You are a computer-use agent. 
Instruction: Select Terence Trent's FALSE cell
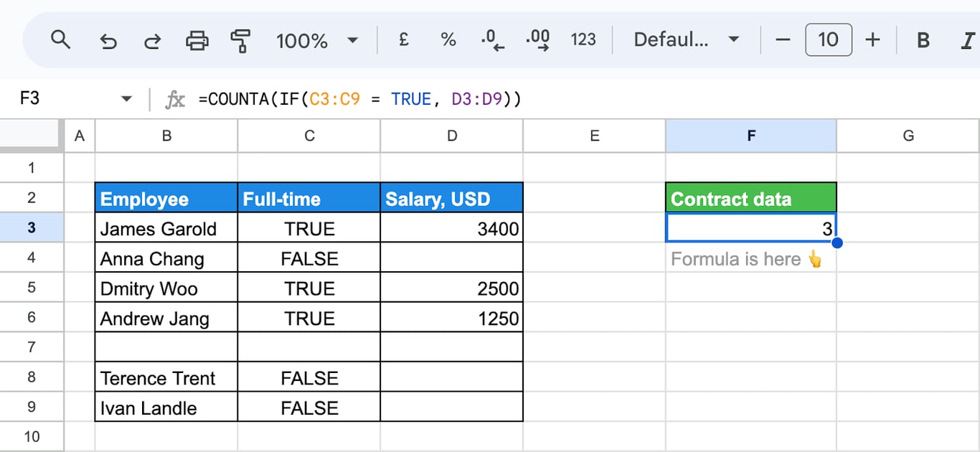pos(309,377)
